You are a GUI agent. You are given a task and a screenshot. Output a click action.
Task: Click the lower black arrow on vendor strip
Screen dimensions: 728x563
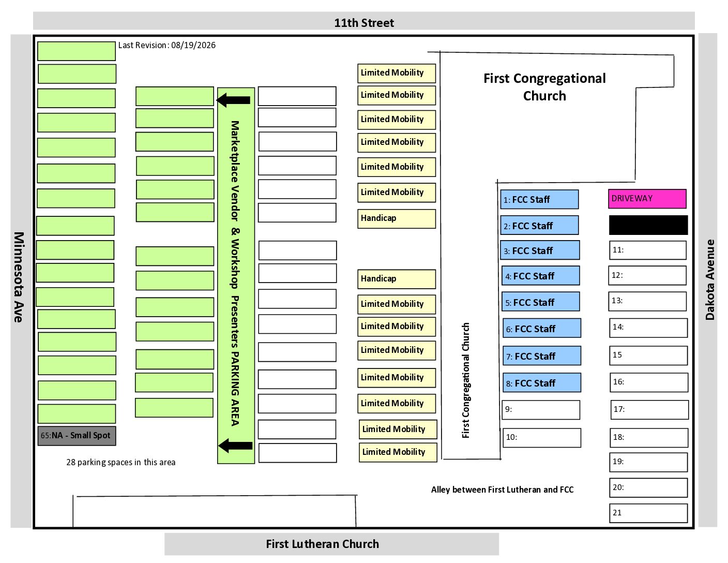pos(235,445)
